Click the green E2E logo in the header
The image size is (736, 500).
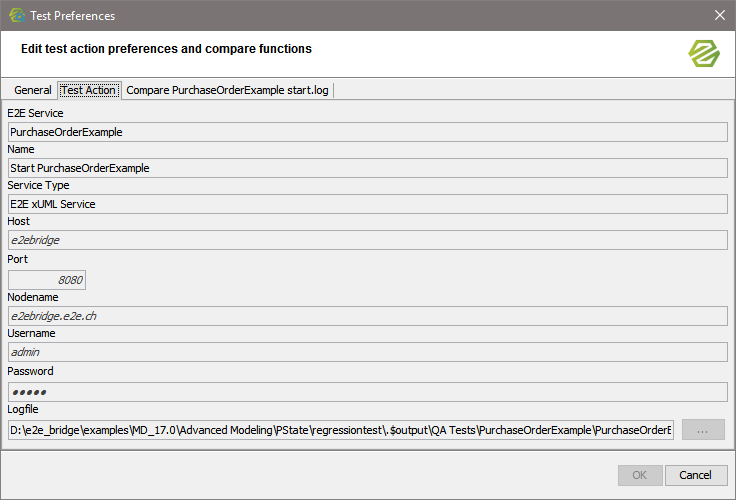704,53
